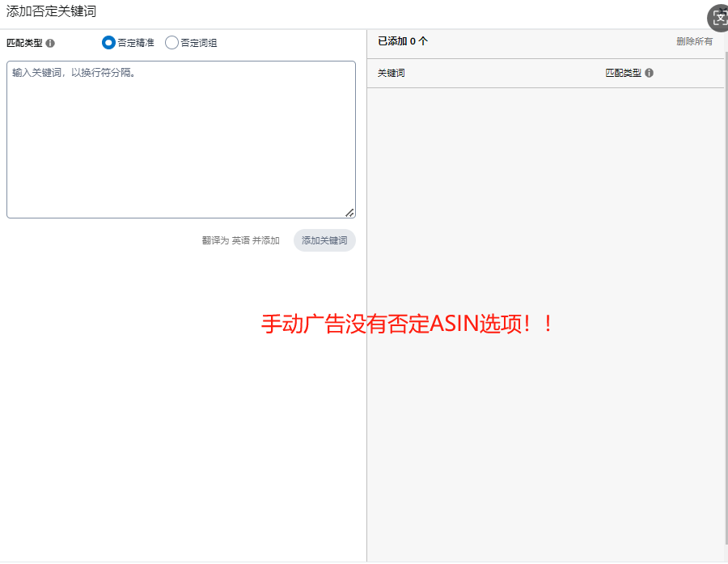Select the 否定词组 radio option
Screen dimensions: 728x564
tap(171, 43)
